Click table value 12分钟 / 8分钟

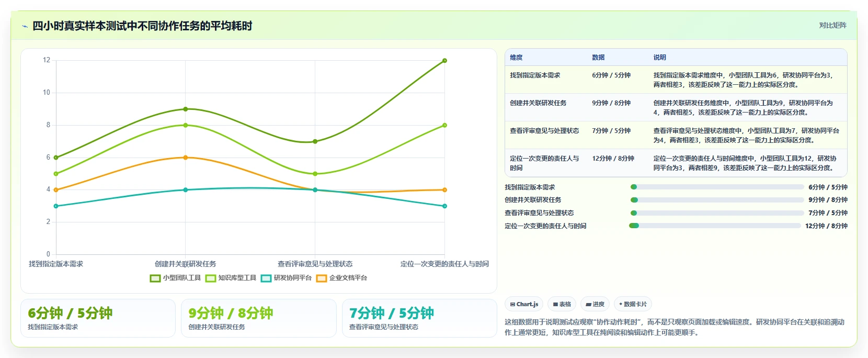(x=613, y=159)
